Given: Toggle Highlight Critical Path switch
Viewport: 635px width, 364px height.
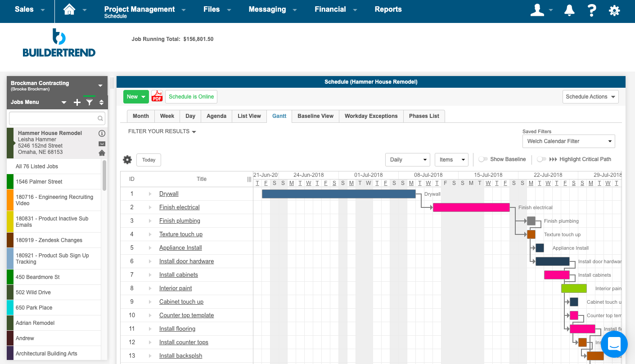Looking at the screenshot, I should (x=541, y=159).
